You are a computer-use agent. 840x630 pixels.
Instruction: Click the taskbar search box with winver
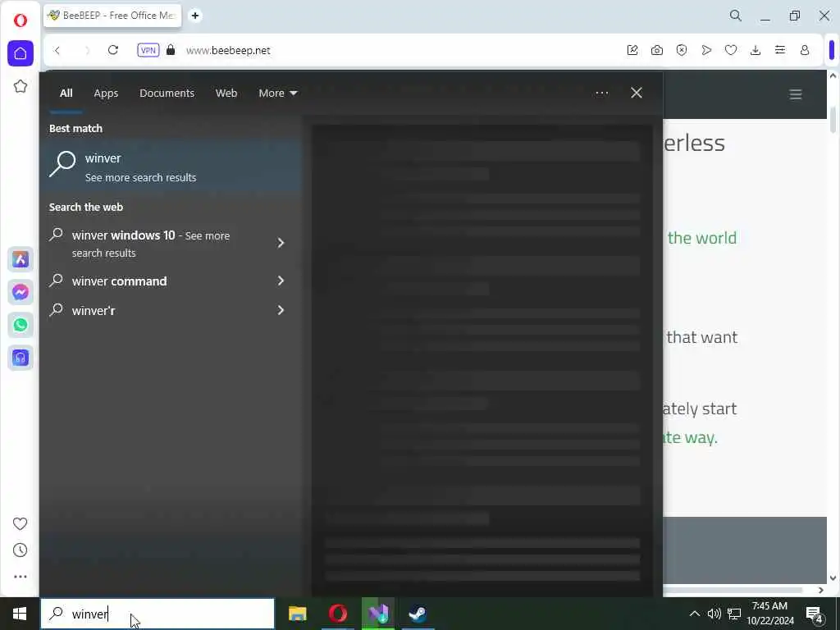click(x=157, y=614)
